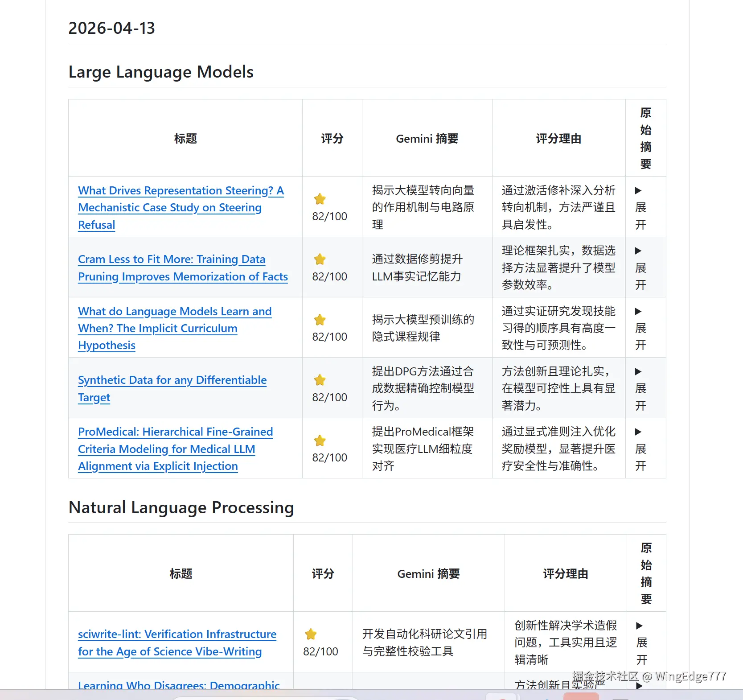Viewport: 743px width, 700px height.
Task: Click 'Gemini 摘要' header in Large Language Models table
Action: (x=427, y=139)
